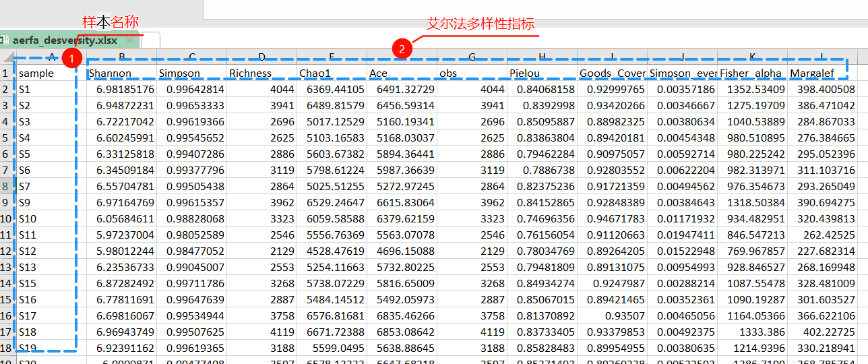The width and height of the screenshot is (868, 364).
Task: Click Ace value 5638.88645
Action: point(402,348)
